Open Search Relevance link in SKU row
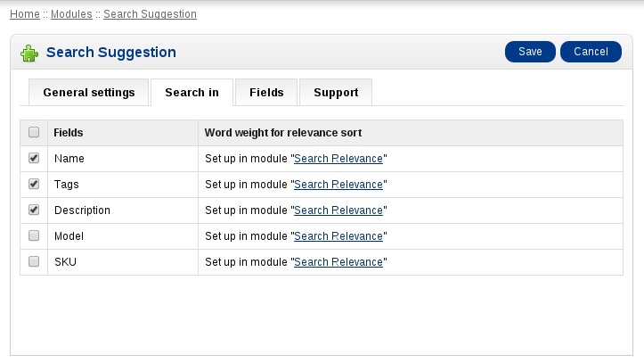This screenshot has width=644, height=363. click(x=338, y=262)
